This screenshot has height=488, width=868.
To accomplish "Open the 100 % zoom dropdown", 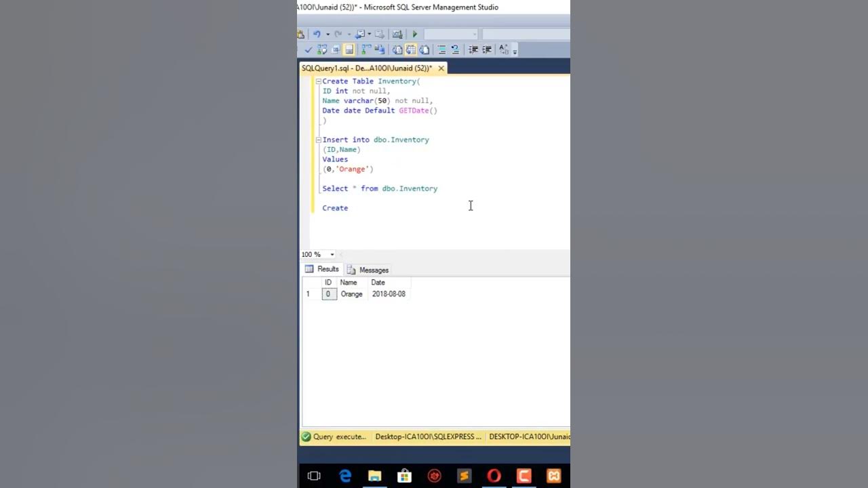I will click(332, 255).
